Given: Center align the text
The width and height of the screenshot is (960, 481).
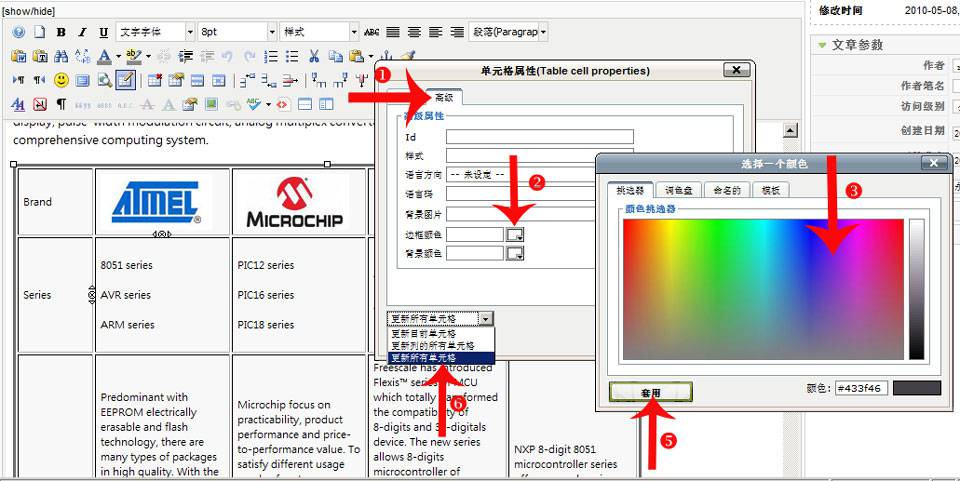Looking at the screenshot, I should 414,32.
